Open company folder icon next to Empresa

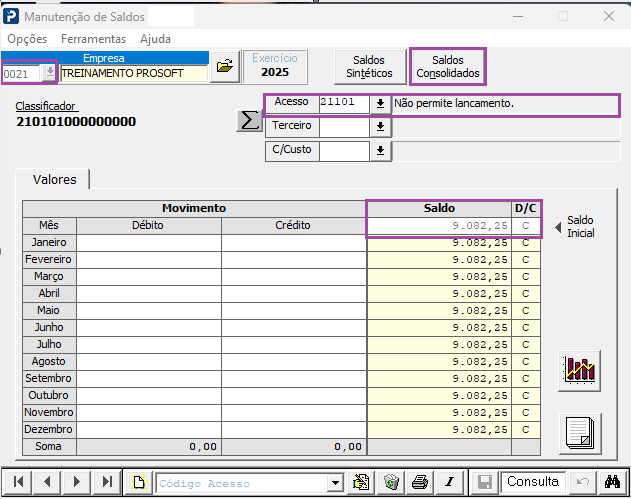(x=225, y=66)
